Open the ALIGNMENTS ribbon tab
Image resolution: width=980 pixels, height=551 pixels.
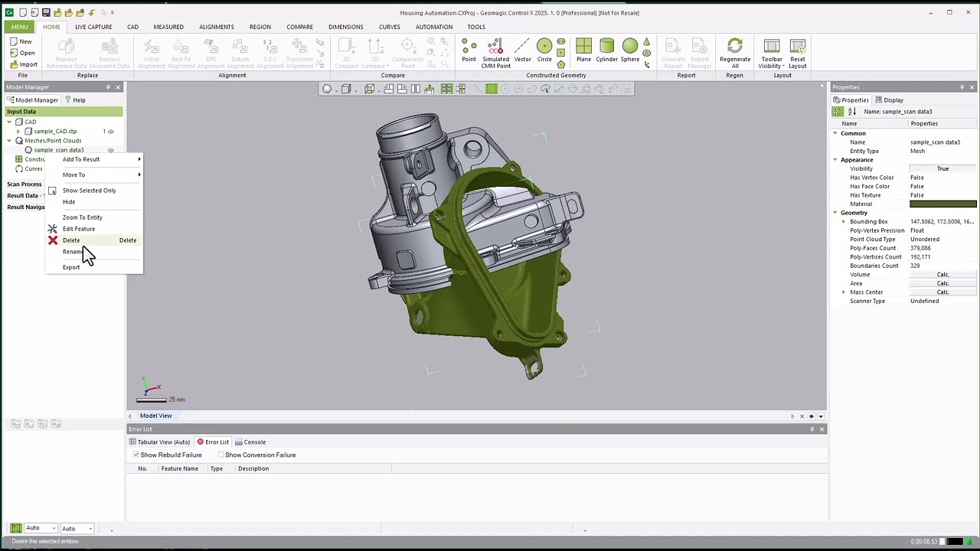tap(216, 27)
